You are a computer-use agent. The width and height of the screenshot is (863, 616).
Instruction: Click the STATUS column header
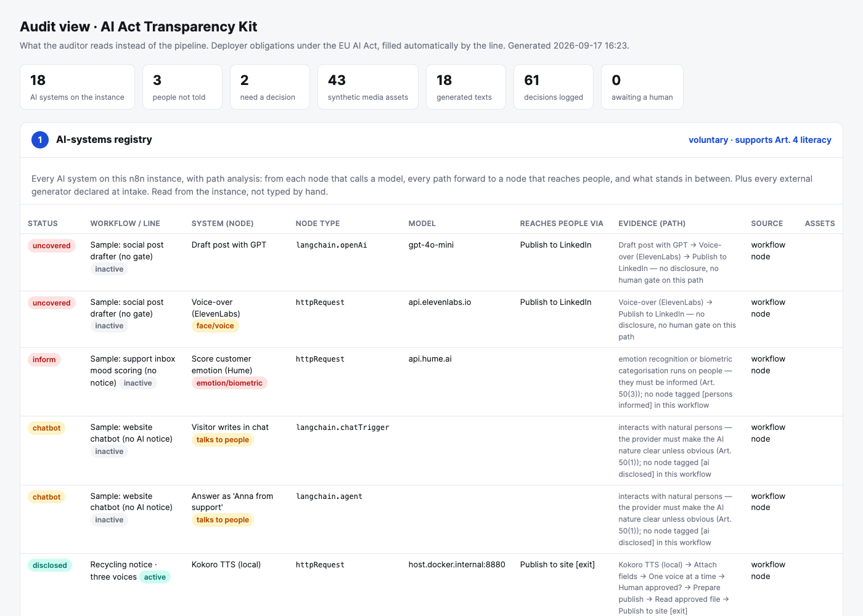click(43, 224)
